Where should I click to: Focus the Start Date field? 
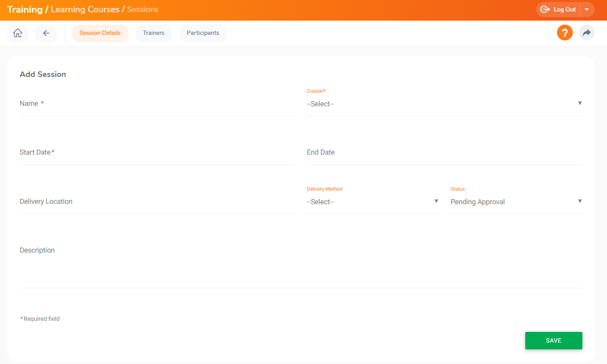[x=157, y=153]
